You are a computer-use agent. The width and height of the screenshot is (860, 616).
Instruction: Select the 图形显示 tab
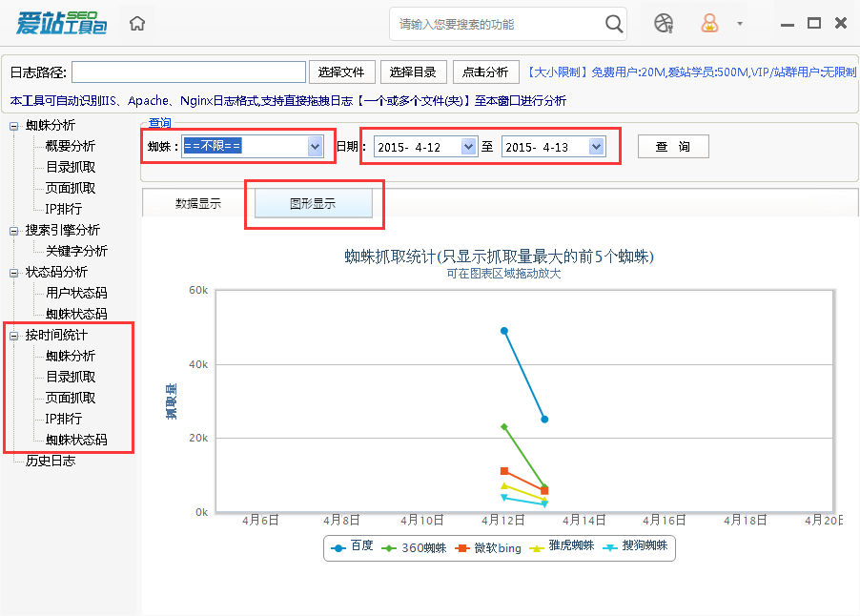[x=315, y=202]
